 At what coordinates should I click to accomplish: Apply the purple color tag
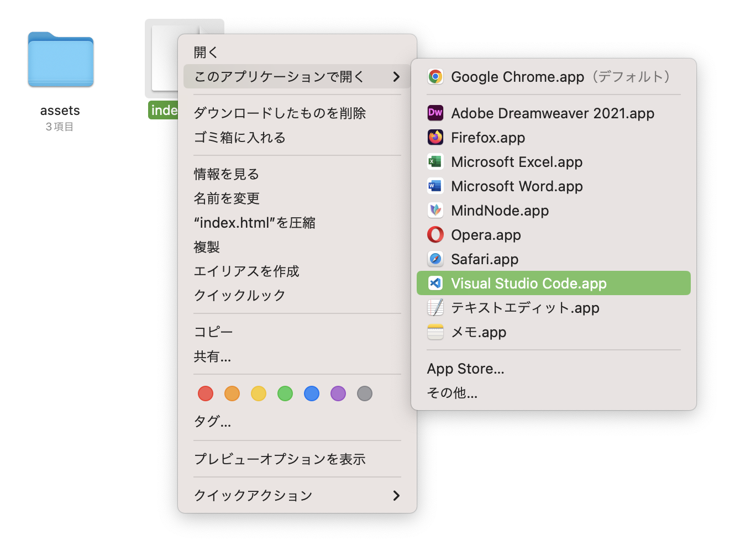coord(338,394)
